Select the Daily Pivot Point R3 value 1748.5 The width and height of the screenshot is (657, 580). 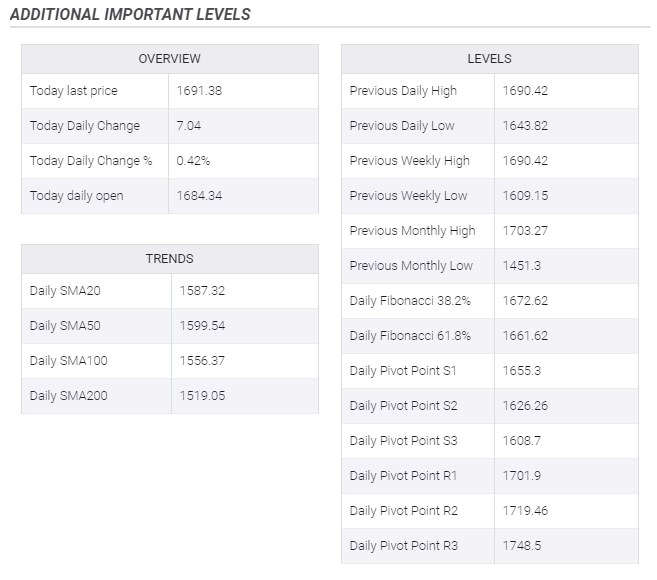[x=520, y=546]
